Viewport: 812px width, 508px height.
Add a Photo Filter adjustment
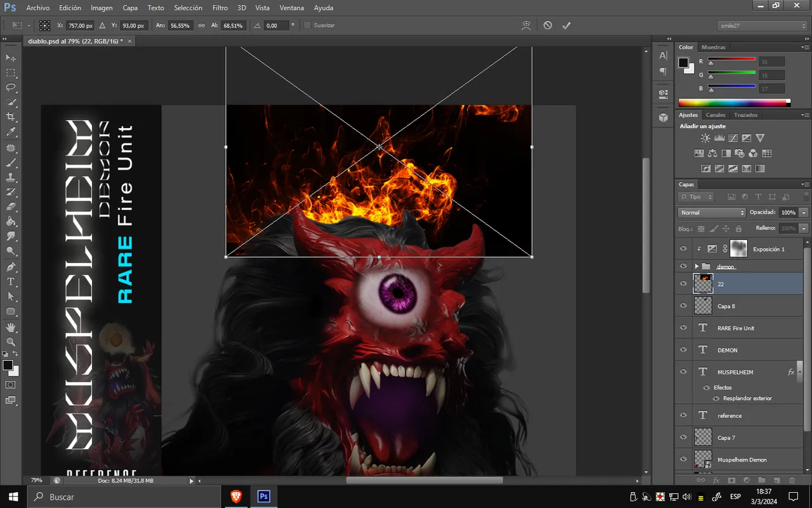(x=740, y=153)
